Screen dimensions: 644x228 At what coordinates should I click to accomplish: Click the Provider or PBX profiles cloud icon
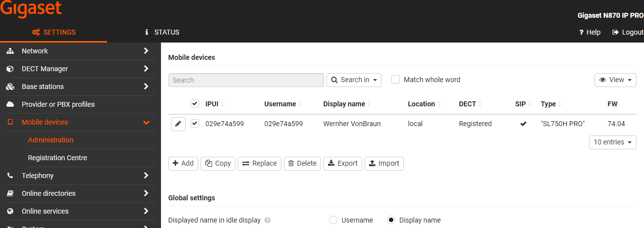[10, 104]
